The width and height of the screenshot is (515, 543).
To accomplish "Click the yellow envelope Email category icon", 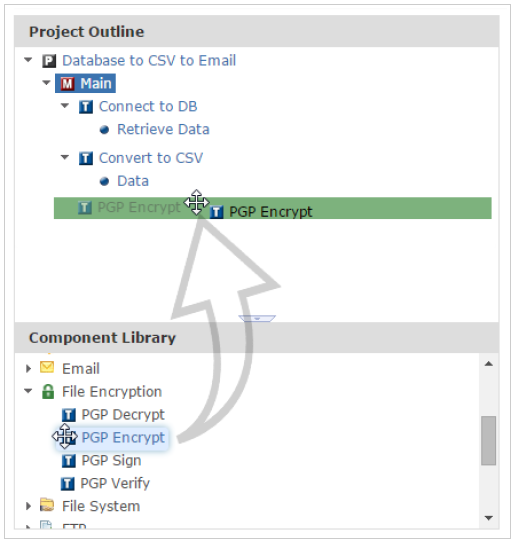I will tap(47, 367).
